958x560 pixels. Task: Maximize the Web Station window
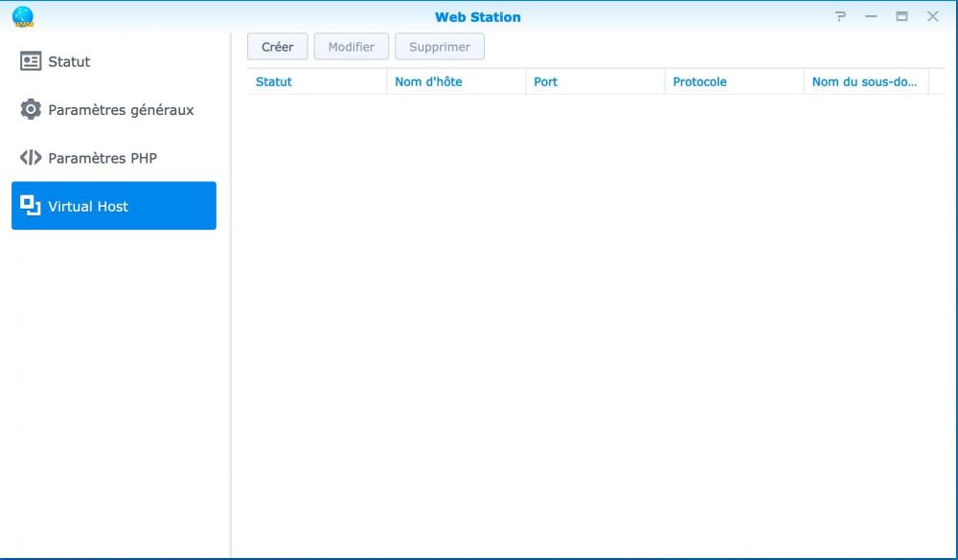point(901,16)
